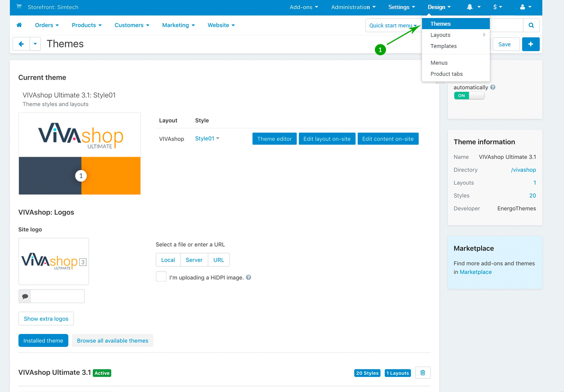Open the user account icon menu
564x392 pixels.
tap(525, 7)
